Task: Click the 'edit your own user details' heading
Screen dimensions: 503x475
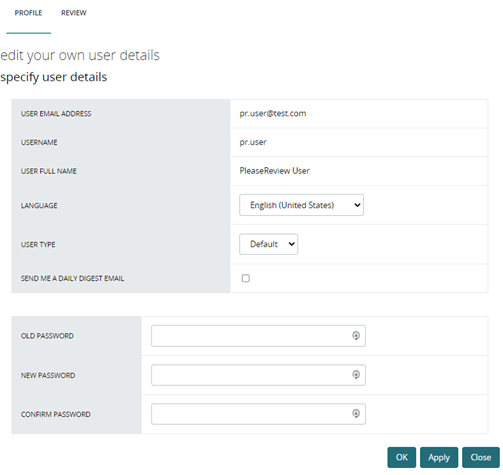Action: [x=80, y=55]
